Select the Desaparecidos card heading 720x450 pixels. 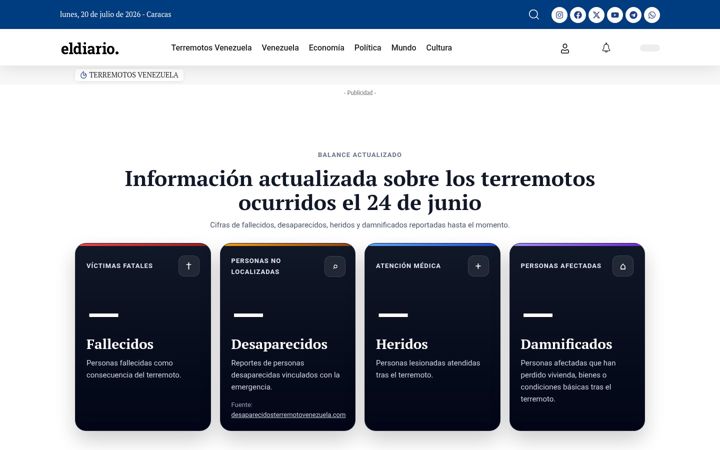[279, 344]
